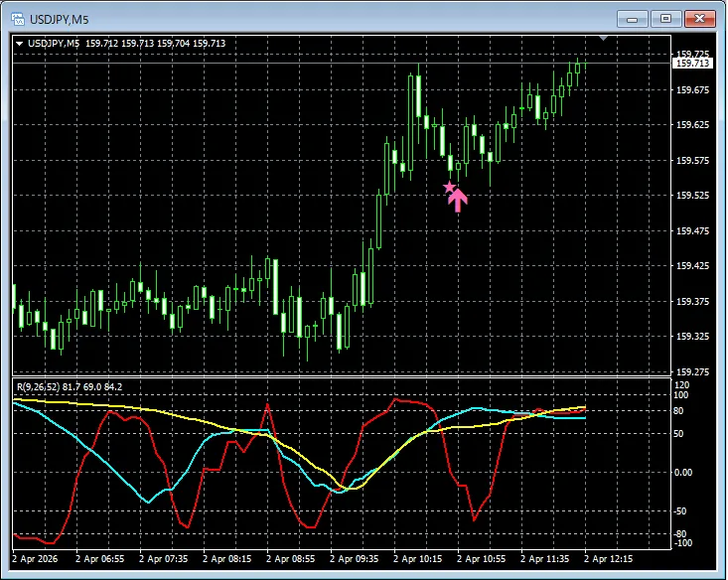Click the 2 Apr 07:35 time label
The height and width of the screenshot is (580, 728).
pos(164,558)
